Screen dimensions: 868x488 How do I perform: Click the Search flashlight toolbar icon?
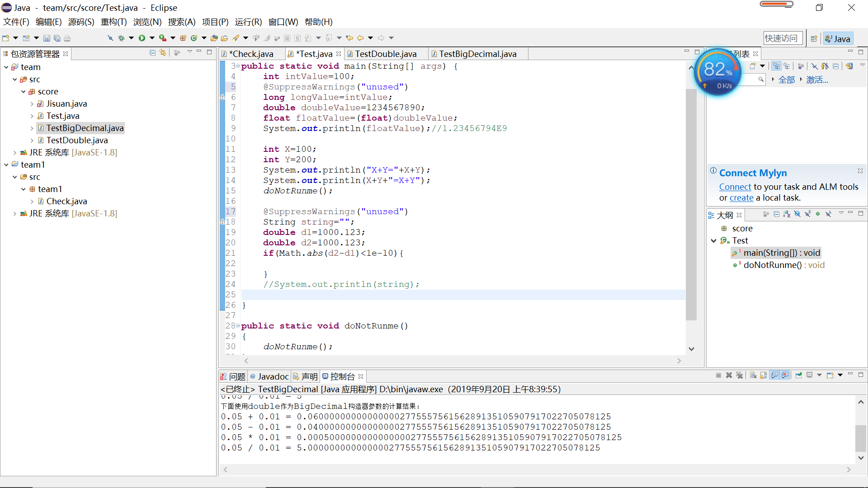coord(236,38)
